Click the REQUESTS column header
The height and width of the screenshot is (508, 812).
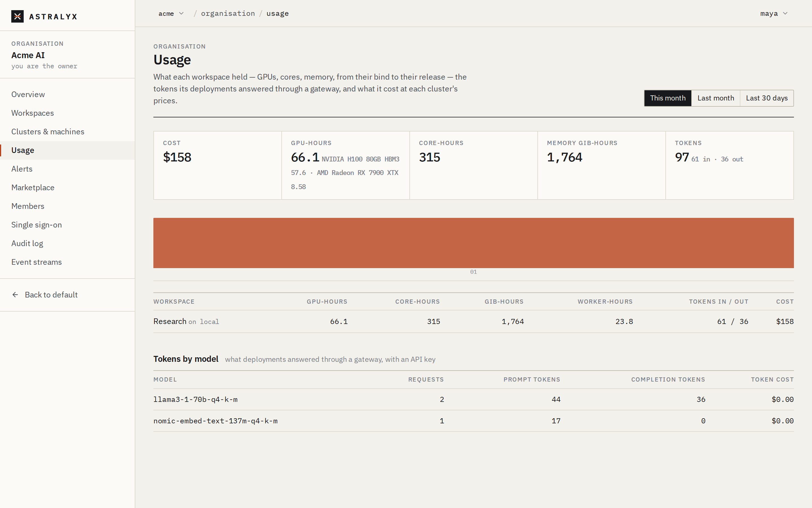(426, 380)
